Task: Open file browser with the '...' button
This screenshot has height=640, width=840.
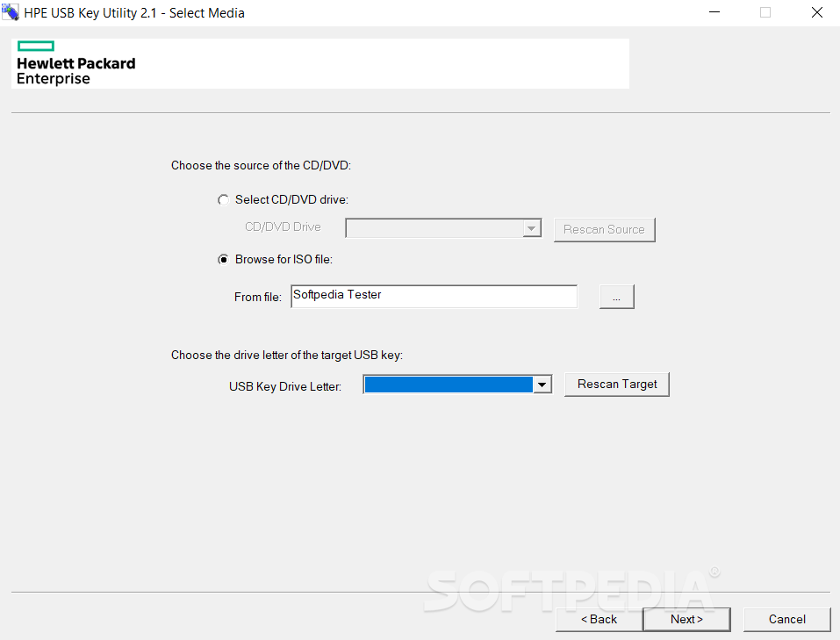Action: pos(616,297)
